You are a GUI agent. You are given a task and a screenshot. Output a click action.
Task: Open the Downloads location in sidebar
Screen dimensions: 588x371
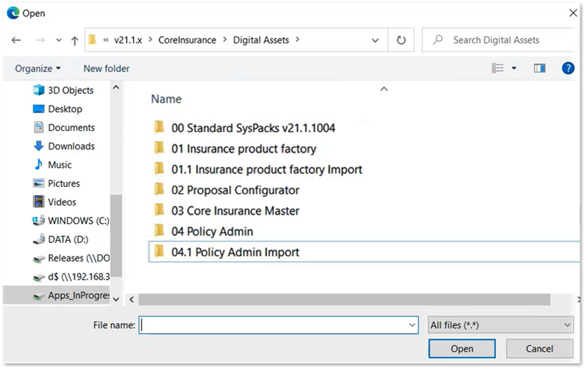pyautogui.click(x=71, y=146)
